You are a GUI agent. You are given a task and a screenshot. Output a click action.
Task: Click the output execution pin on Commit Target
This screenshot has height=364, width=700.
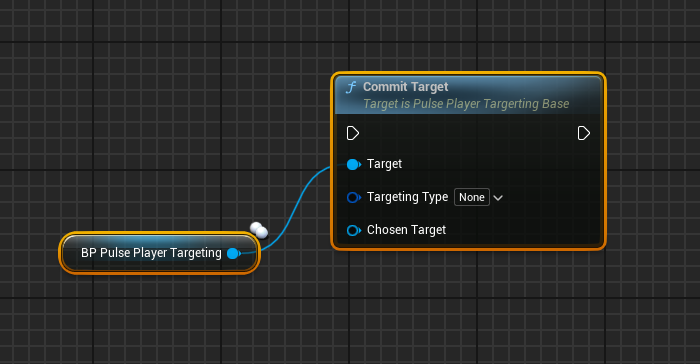583,133
